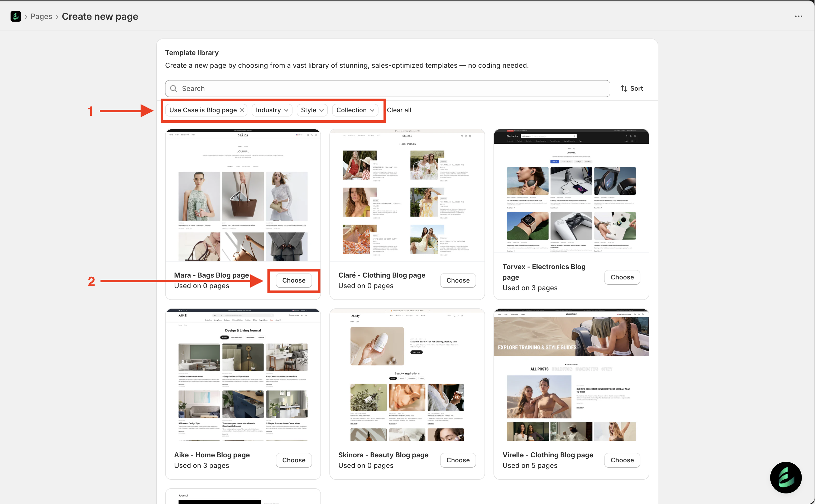Open the floating chat widget icon
Image resolution: width=815 pixels, height=504 pixels.
click(786, 477)
